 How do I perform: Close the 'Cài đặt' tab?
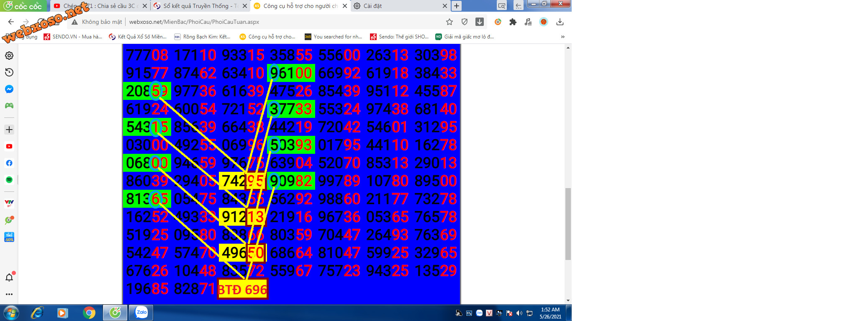coord(444,6)
